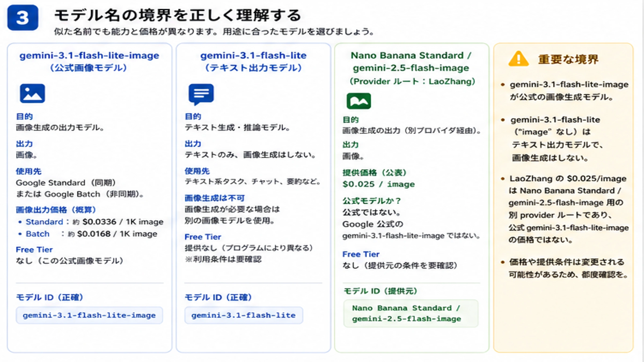Click 画像生成の出力モデル。 text in first card

pyautogui.click(x=60, y=128)
